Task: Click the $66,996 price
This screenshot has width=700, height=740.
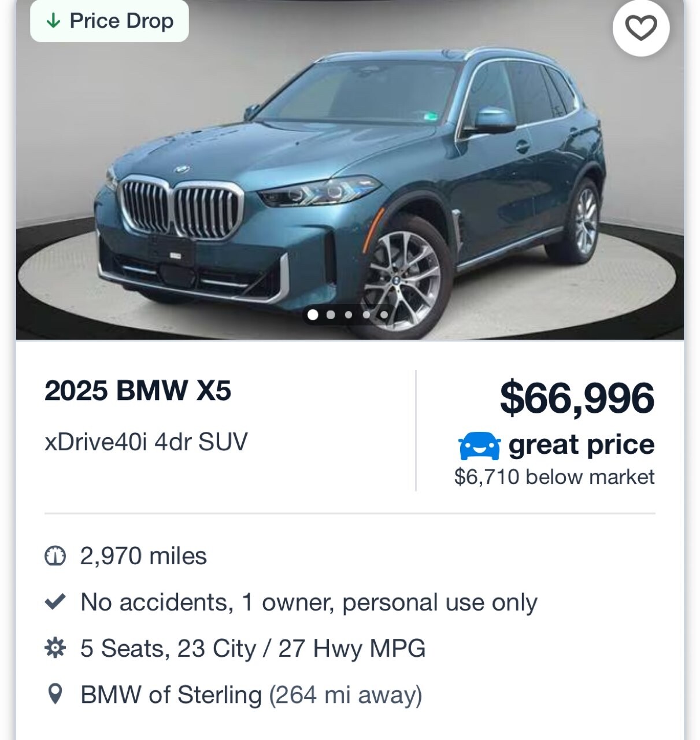Action: click(577, 398)
